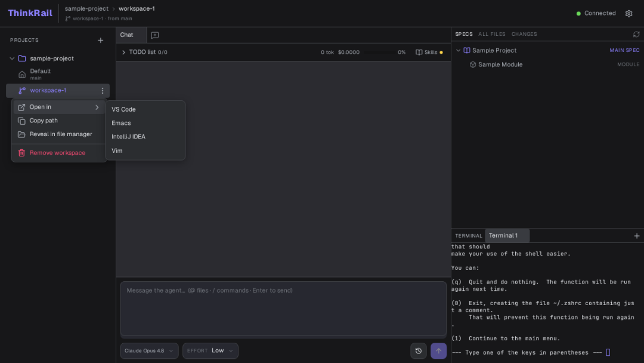Add a new terminal with plus icon
The width and height of the screenshot is (644, 363).
click(637, 236)
